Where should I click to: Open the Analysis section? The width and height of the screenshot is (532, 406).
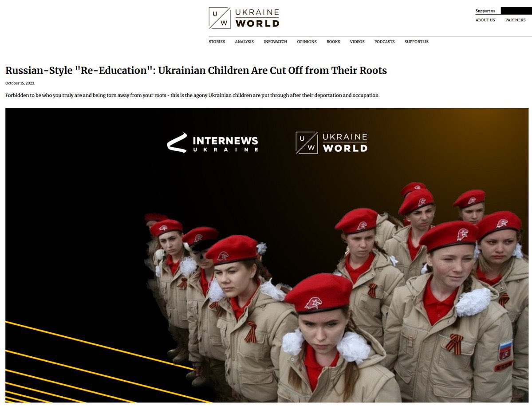pos(244,42)
